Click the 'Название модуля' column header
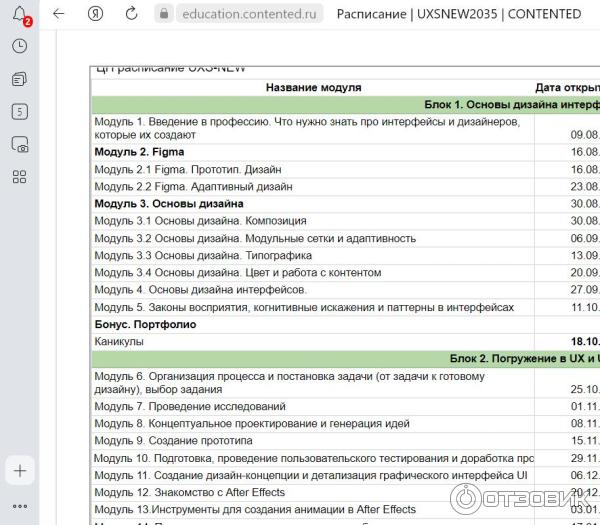600x525 pixels. (313, 88)
